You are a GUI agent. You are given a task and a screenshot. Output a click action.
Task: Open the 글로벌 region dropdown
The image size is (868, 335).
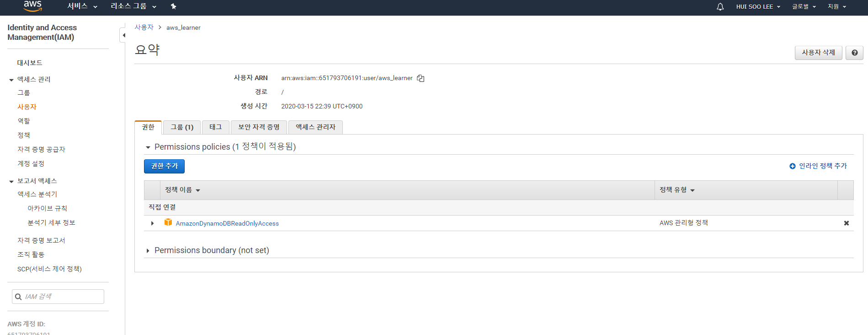tap(804, 6)
